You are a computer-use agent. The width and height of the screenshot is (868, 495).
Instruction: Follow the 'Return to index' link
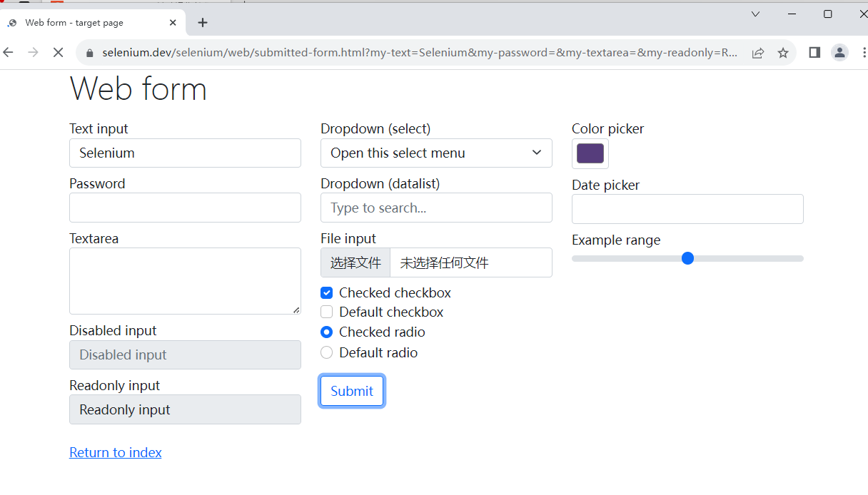coord(116,452)
